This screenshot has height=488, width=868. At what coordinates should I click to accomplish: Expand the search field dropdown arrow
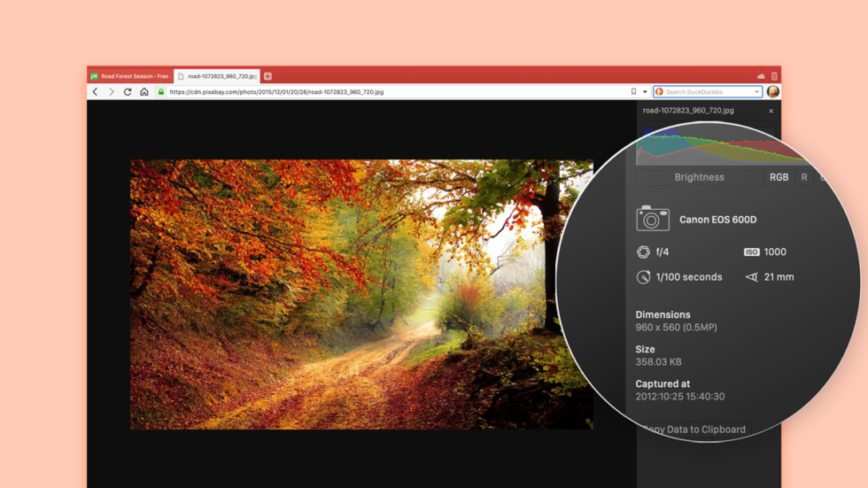click(x=756, y=92)
